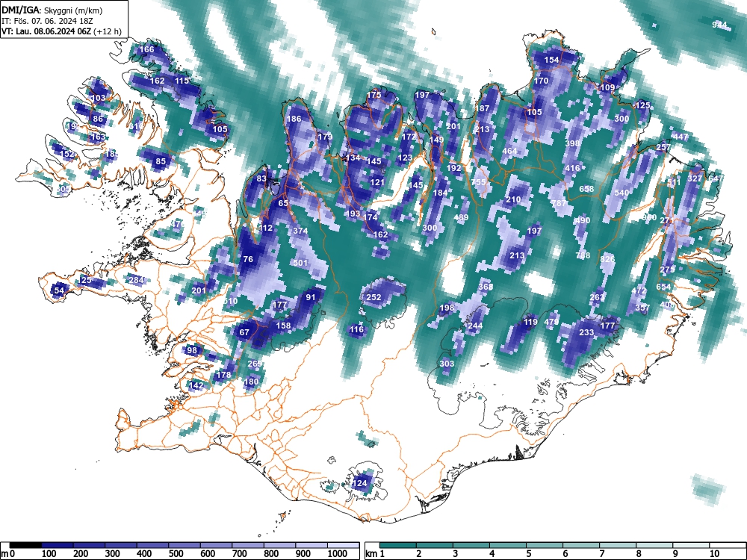The width and height of the screenshot is (747, 560).
Task: Click the visibility value "184"
Action: click(440, 193)
